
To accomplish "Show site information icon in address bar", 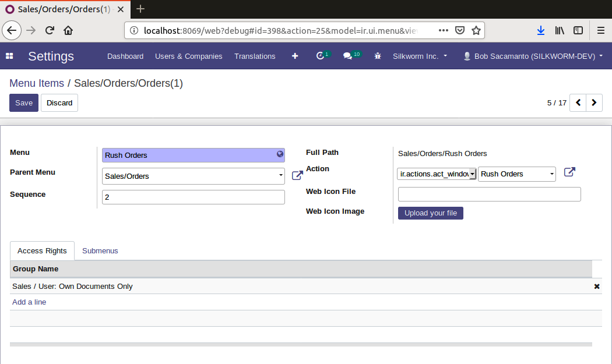I will 133,30.
